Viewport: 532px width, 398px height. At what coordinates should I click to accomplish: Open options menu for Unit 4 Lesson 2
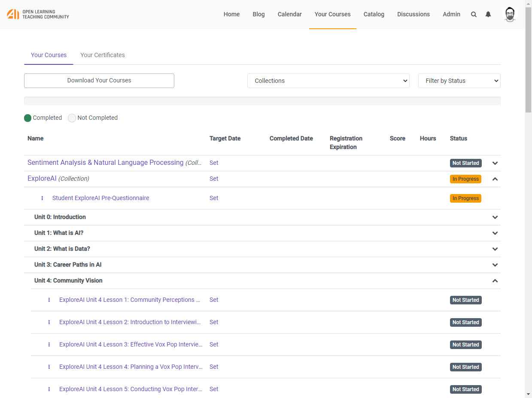pos(49,322)
